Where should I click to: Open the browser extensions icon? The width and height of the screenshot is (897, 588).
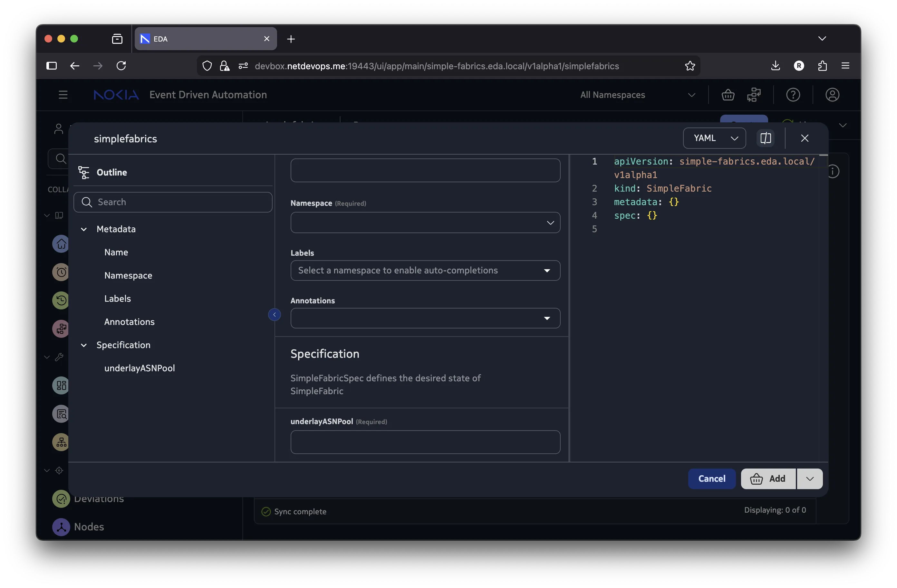(x=822, y=66)
